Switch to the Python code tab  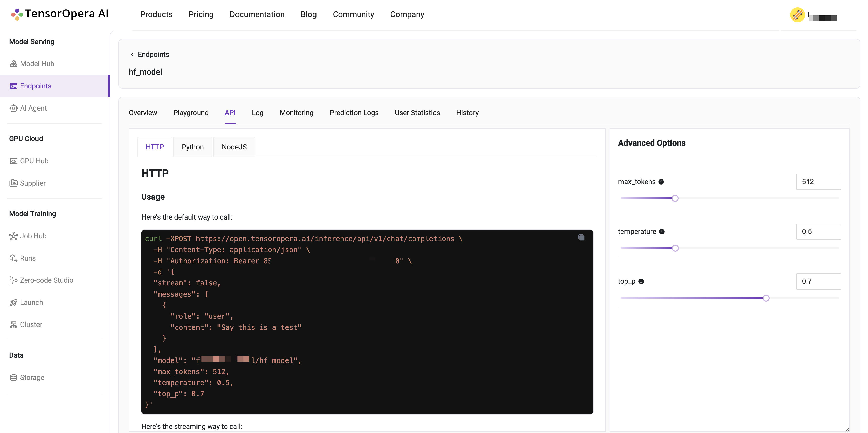tap(193, 147)
